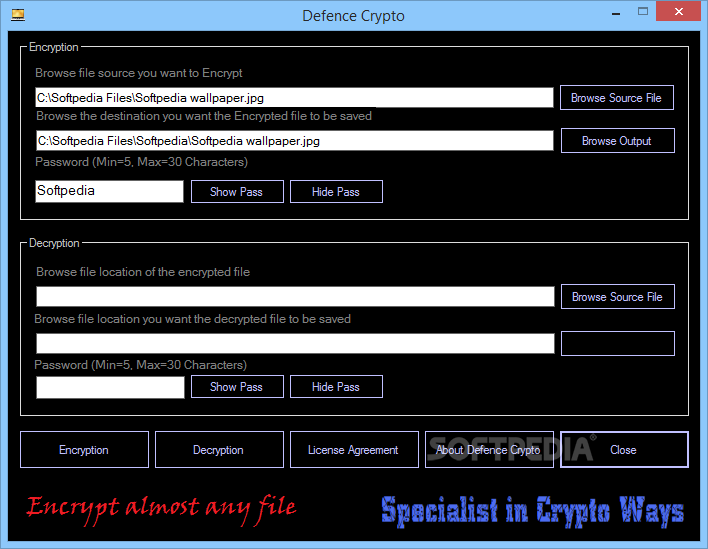Minimize the Defence Crypto window
The width and height of the screenshot is (708, 549).
616,14
